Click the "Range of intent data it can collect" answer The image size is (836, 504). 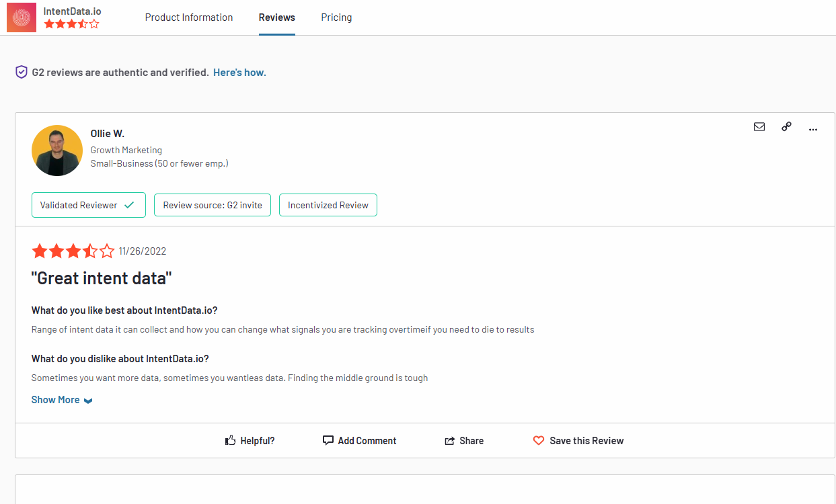tap(283, 330)
